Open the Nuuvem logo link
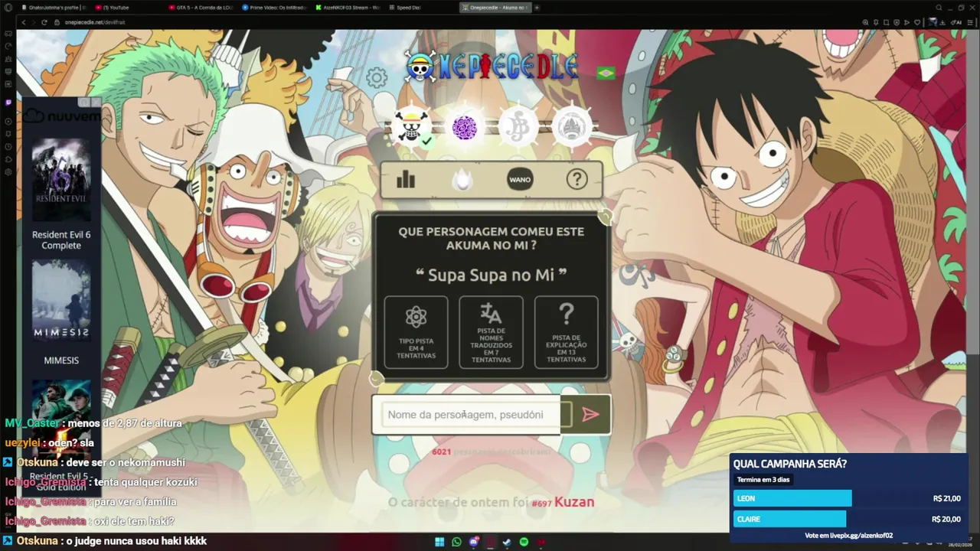The height and width of the screenshot is (551, 980). coord(62,116)
